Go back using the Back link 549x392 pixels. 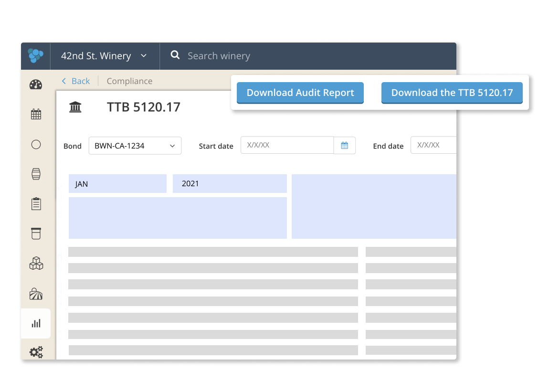tap(75, 81)
